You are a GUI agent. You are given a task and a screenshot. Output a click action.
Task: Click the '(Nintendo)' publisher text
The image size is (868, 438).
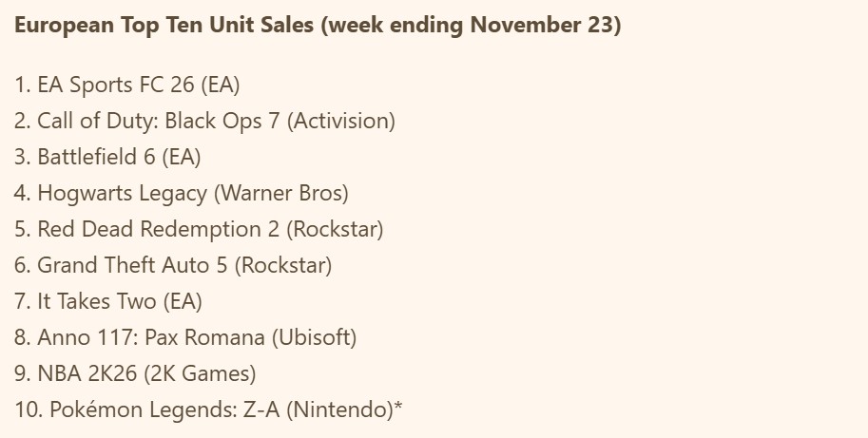click(339, 410)
